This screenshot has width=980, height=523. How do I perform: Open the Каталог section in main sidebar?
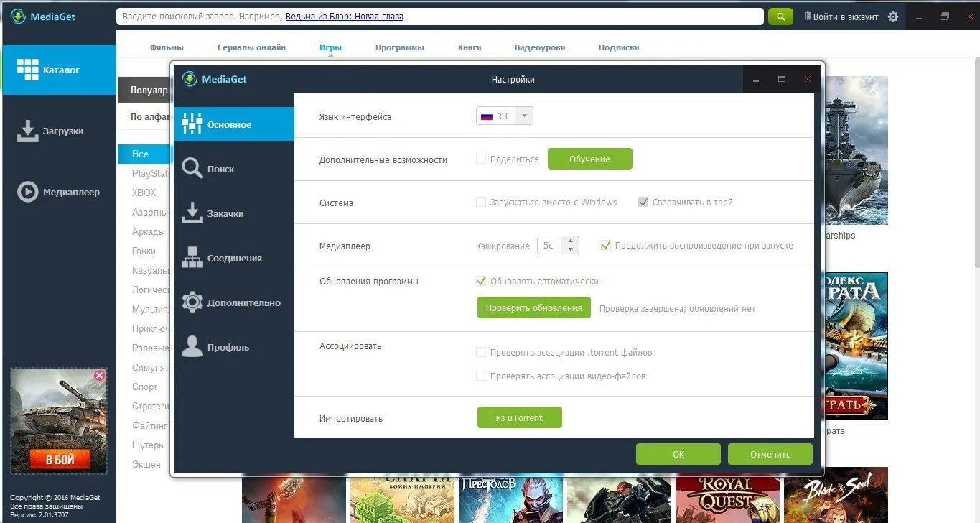click(x=58, y=70)
